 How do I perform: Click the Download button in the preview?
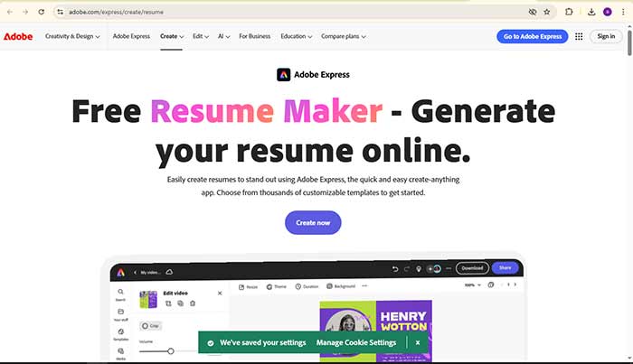[472, 268]
